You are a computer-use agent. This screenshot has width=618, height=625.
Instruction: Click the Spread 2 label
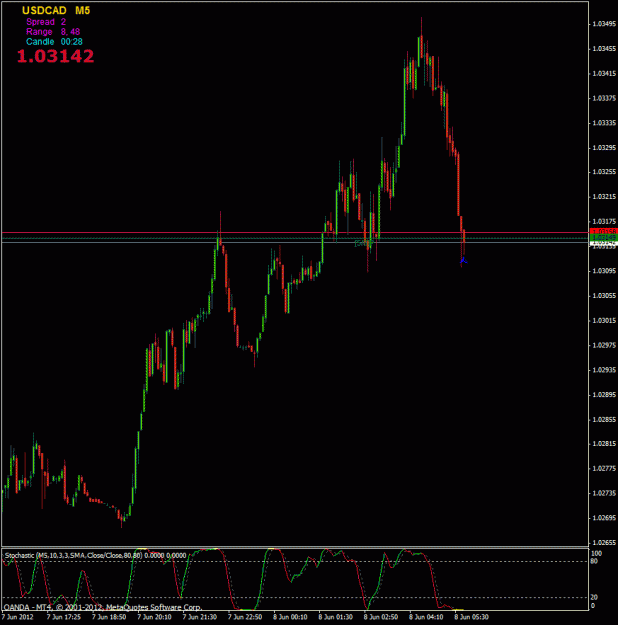46,22
